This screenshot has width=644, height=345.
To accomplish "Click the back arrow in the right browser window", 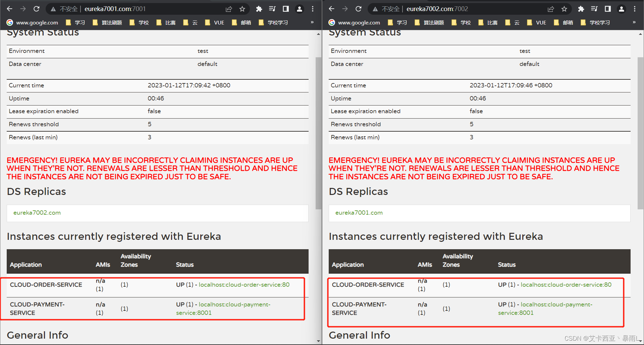I will coord(332,9).
